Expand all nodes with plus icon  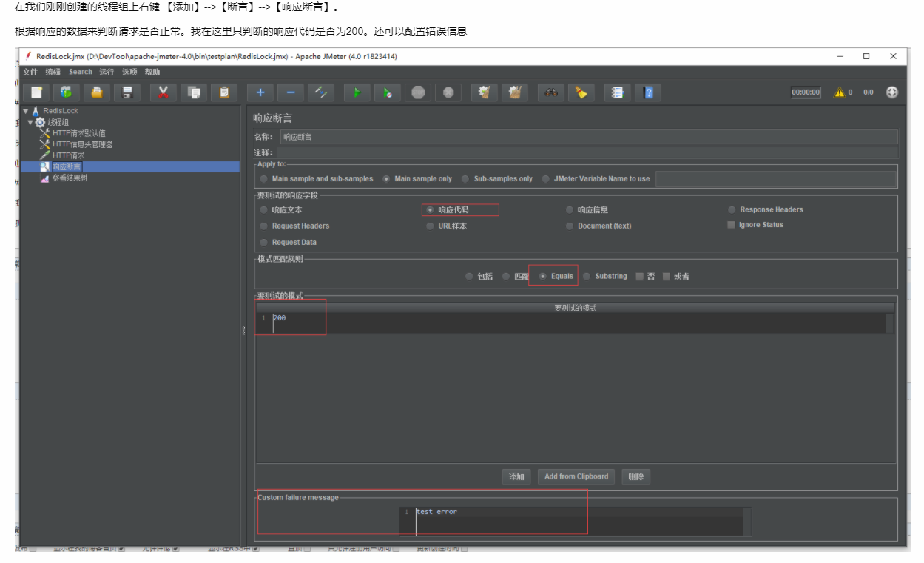point(260,92)
